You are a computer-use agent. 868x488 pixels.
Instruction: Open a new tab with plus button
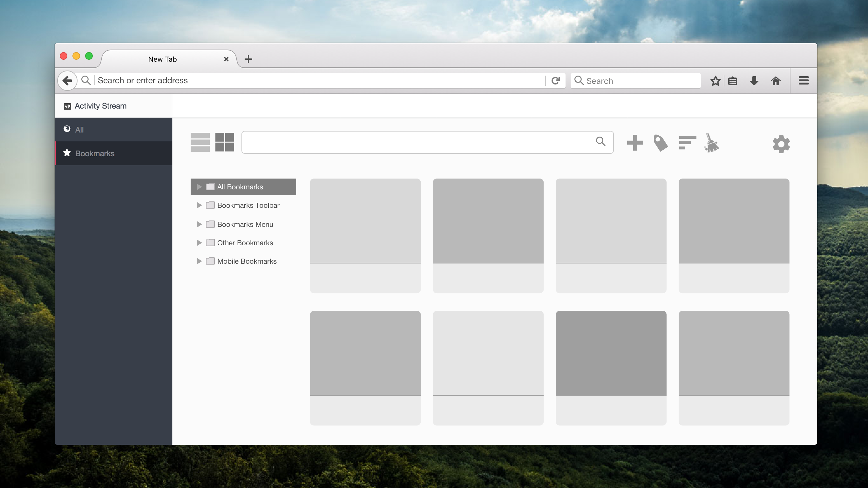click(248, 59)
